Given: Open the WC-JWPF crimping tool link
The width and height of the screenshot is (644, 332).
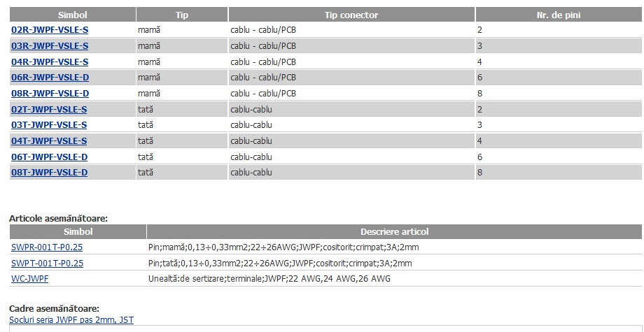Looking at the screenshot, I should 29,279.
